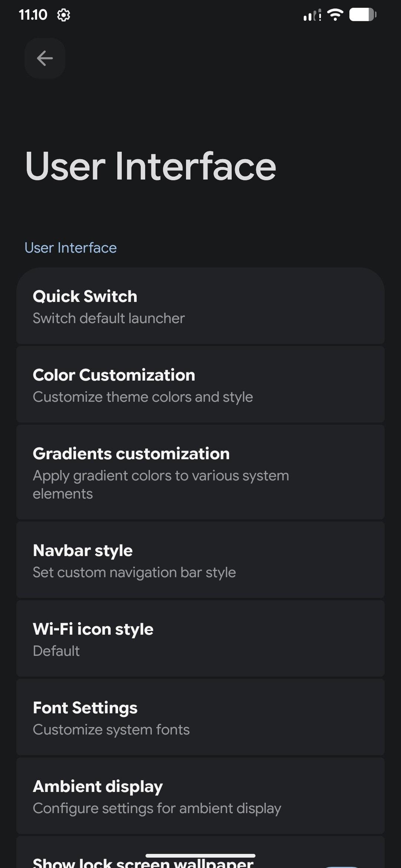Tap the gesture navigation handle bar
401x868 pixels.
tap(200, 856)
